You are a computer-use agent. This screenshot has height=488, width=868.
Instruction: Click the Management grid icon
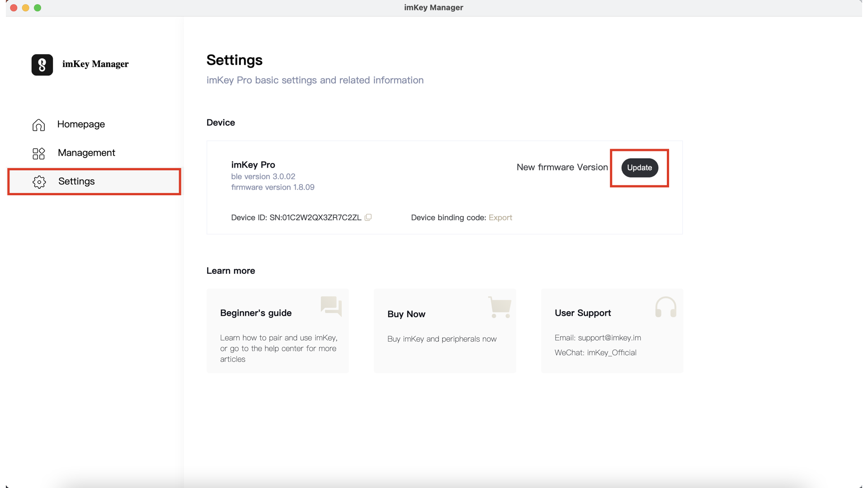[38, 154]
